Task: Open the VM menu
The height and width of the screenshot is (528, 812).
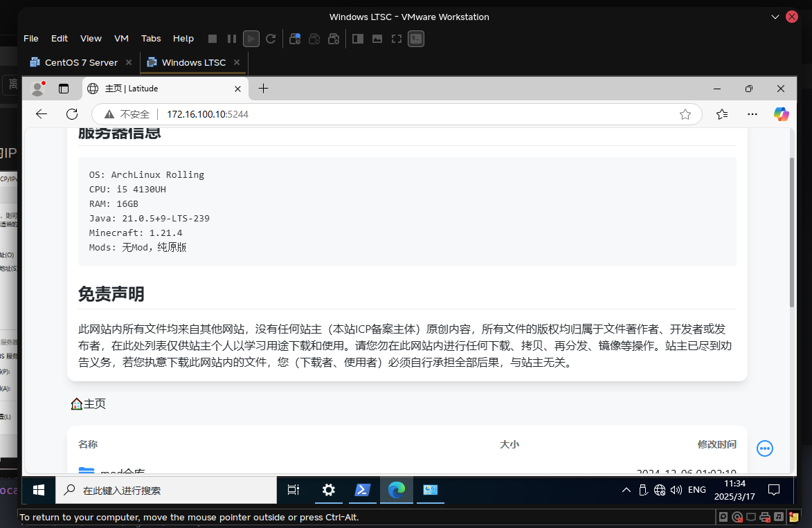Action: point(121,38)
